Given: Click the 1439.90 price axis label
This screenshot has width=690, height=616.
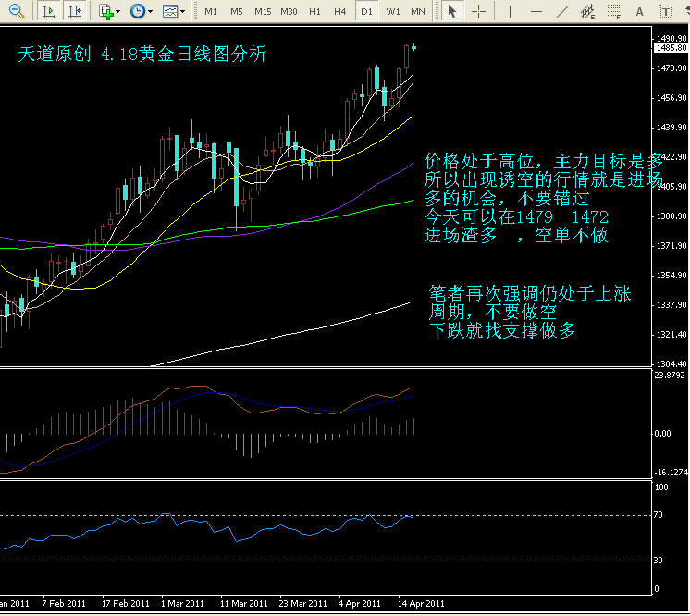Looking at the screenshot, I should (672, 127).
